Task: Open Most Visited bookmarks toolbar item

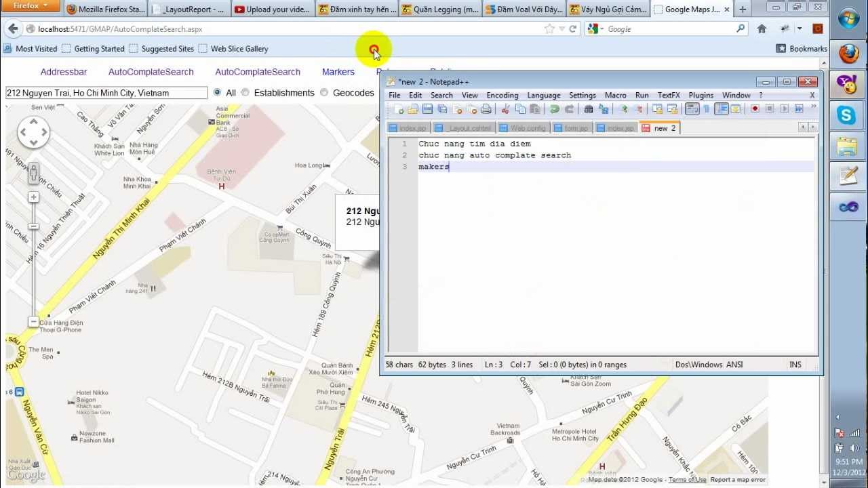Action: (x=31, y=49)
